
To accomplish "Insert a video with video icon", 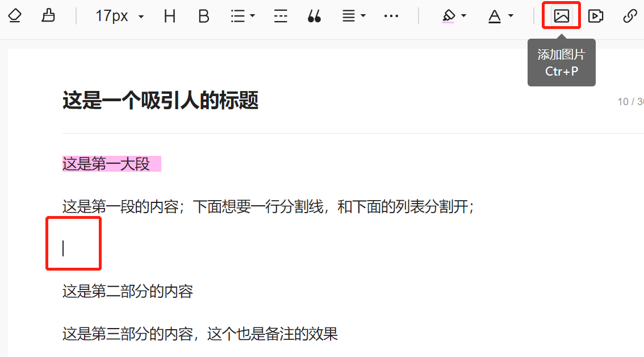I will point(596,16).
